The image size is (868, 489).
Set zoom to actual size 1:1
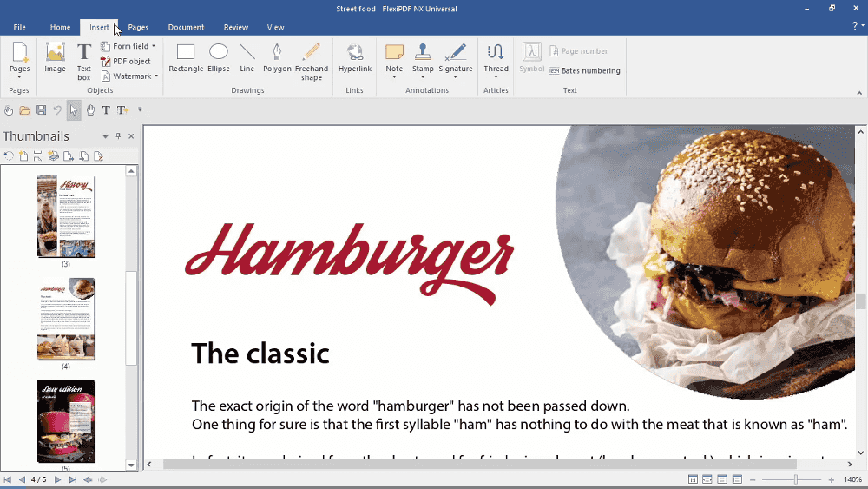pyautogui.click(x=693, y=479)
